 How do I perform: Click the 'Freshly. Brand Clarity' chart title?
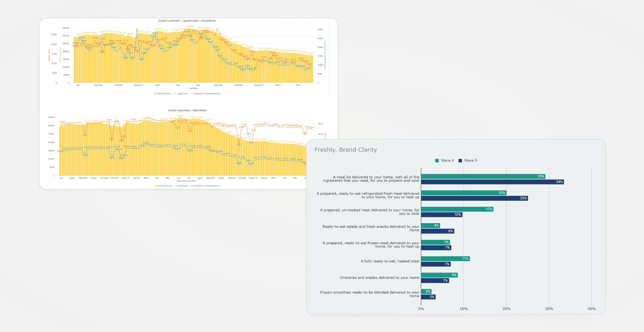346,150
